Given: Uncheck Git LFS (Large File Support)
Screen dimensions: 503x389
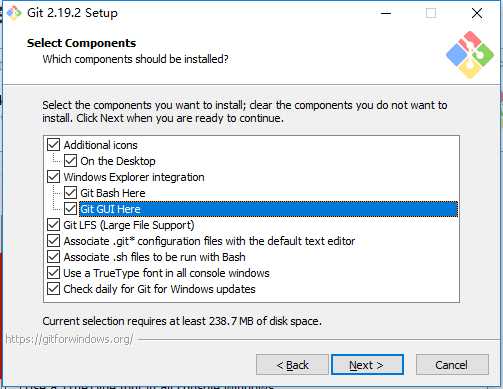Looking at the screenshot, I should (x=53, y=225).
